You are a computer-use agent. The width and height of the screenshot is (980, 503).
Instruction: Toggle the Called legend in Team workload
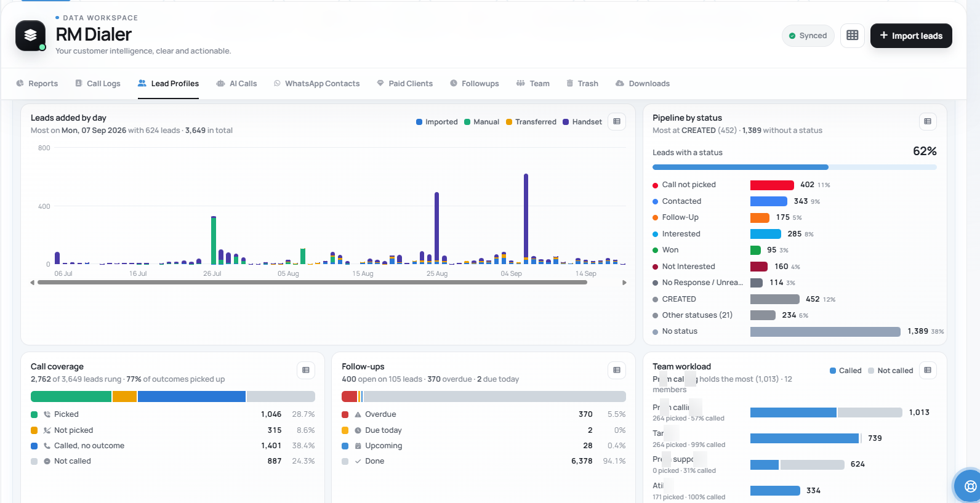pyautogui.click(x=846, y=371)
